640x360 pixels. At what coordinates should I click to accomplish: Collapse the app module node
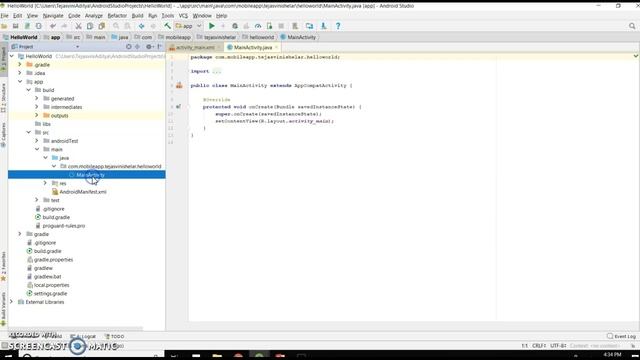[20, 82]
